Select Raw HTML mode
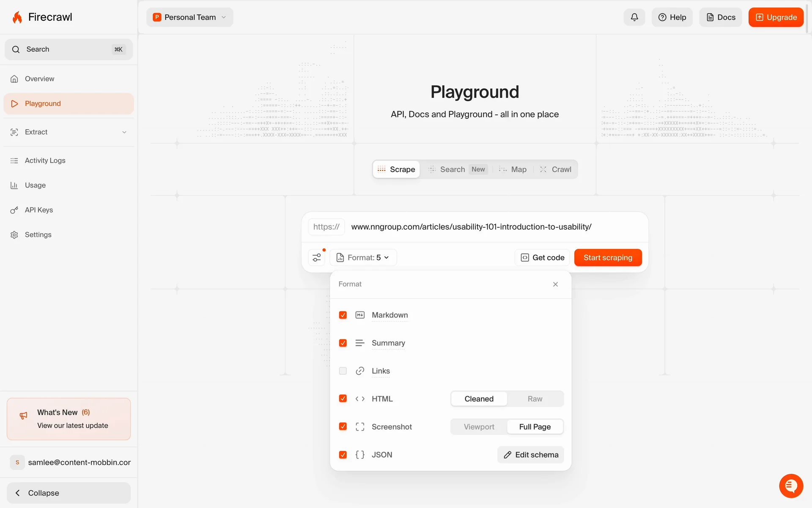Screen dimensions: 812x508 point(535,399)
